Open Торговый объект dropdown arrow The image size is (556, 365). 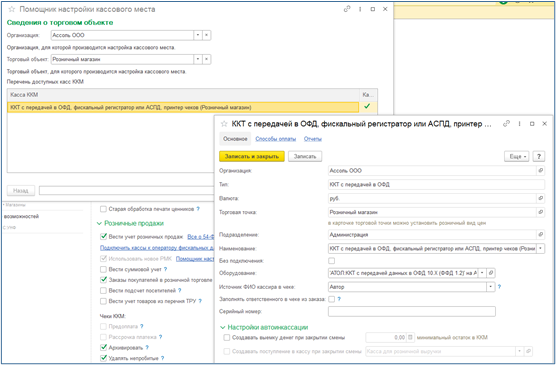point(198,59)
